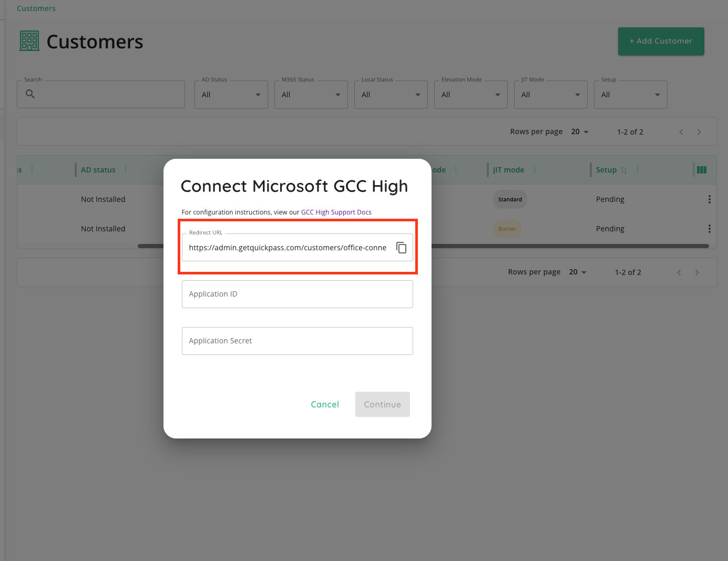
Task: Open row actions menu for Burner row
Action: (709, 229)
